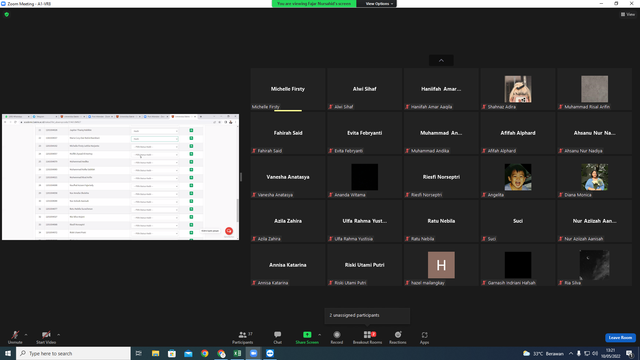Select Muhammad Risal Arifin's tile
Viewport: 640px width, 360px height.
point(595,89)
